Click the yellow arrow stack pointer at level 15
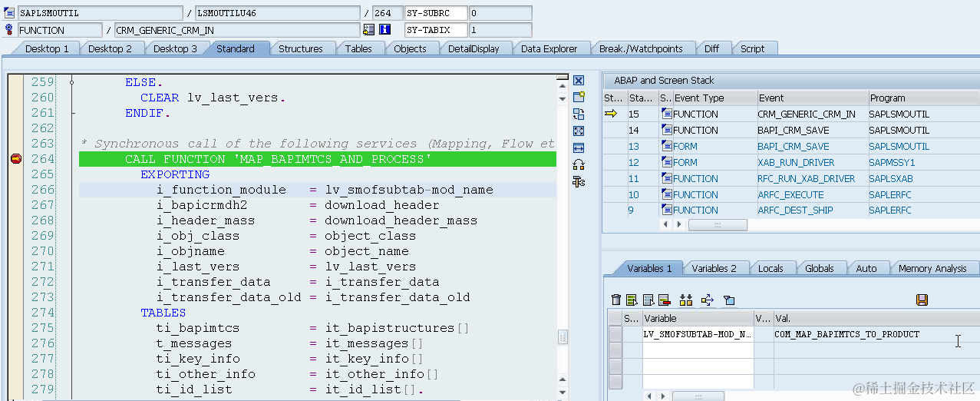This screenshot has width=980, height=401. click(611, 114)
